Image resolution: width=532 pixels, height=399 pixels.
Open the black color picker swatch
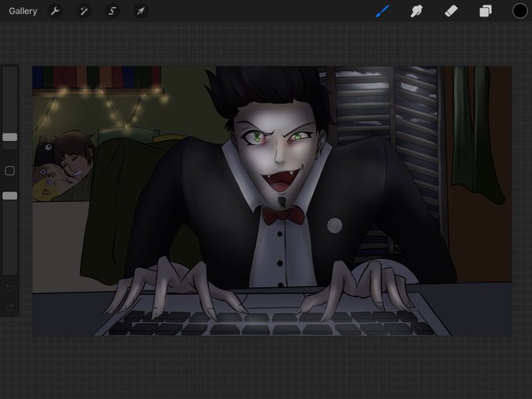click(519, 11)
